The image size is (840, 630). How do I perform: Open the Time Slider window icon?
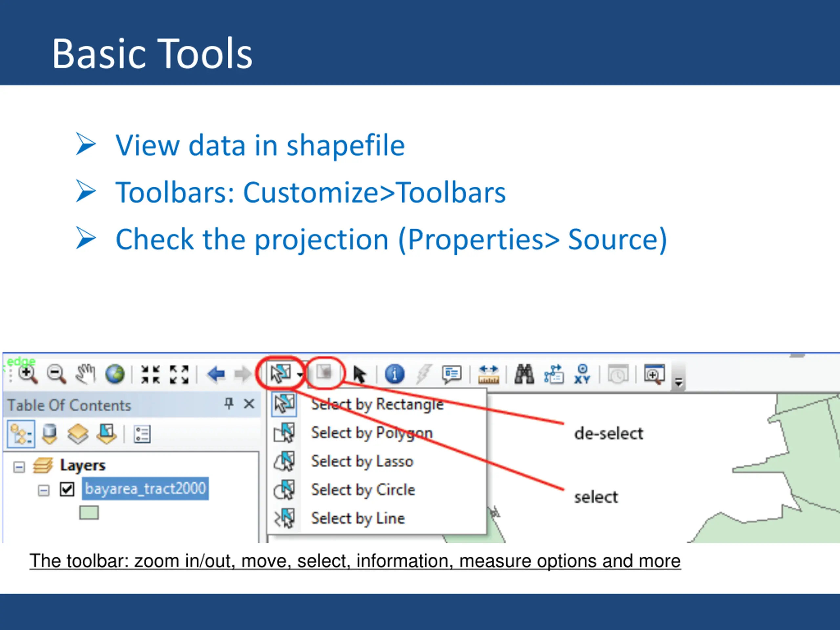pyautogui.click(x=618, y=374)
